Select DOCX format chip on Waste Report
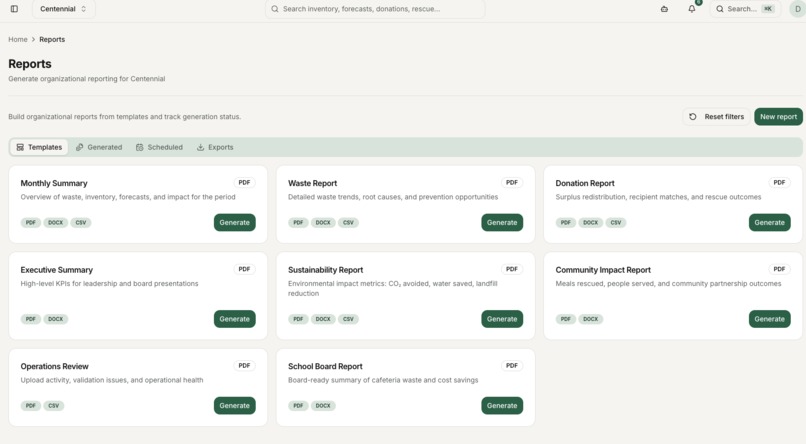Viewport: 806px width, 444px height. 323,223
